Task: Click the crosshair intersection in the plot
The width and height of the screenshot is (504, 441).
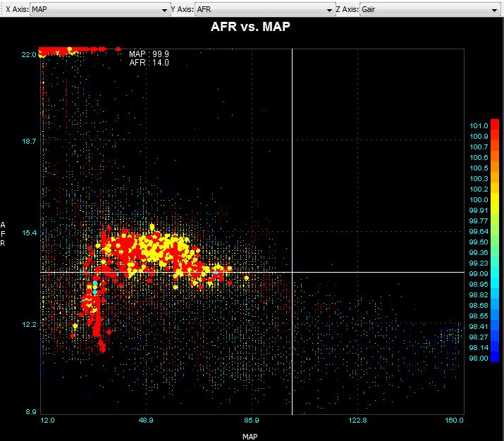Action: (292, 272)
